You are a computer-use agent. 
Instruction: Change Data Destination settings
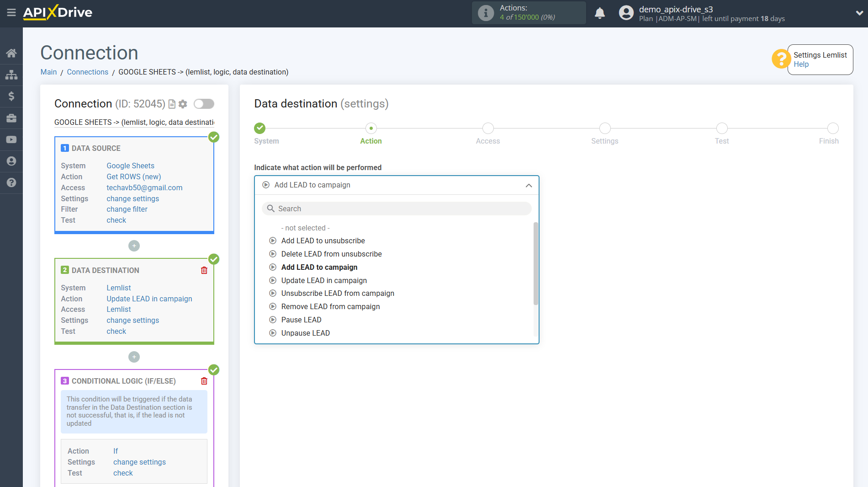coord(132,320)
